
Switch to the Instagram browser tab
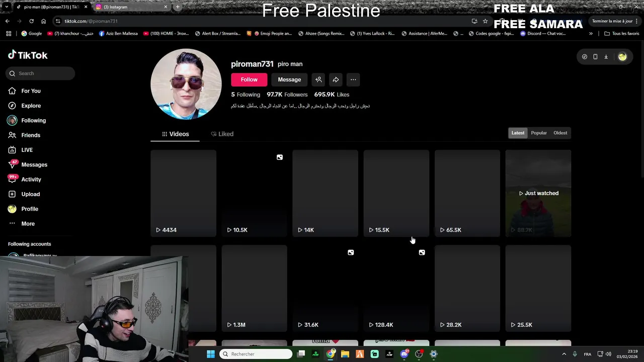point(131,7)
